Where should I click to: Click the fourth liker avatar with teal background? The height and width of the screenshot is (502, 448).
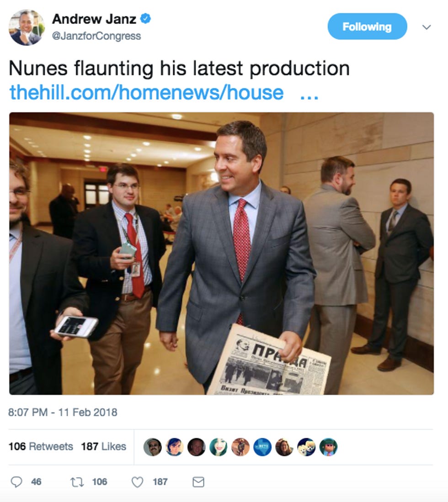[x=219, y=447]
